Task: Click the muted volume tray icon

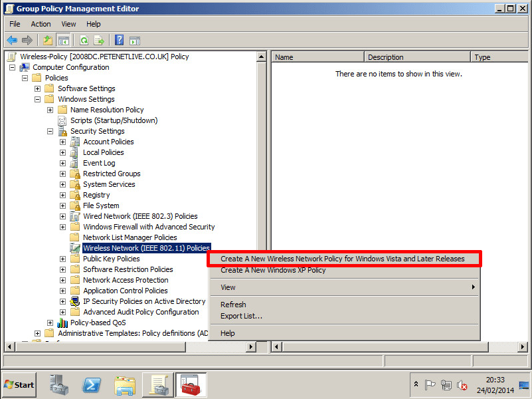Action: 461,386
